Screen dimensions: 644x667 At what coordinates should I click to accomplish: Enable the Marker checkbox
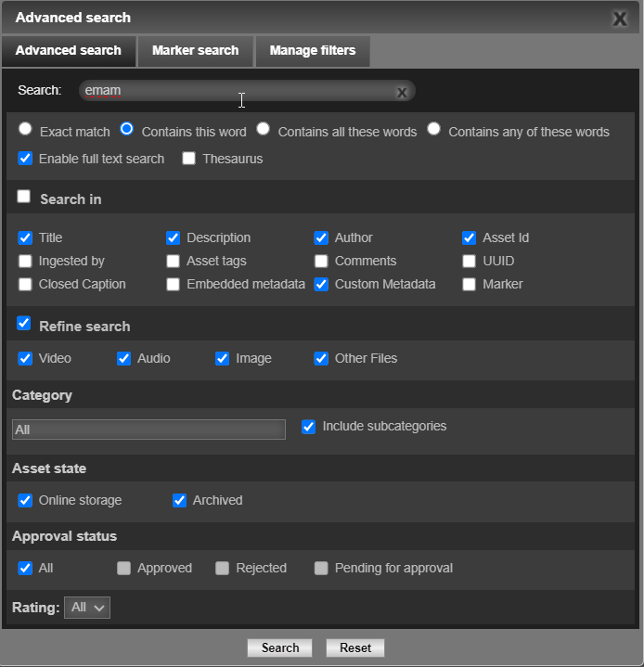click(x=469, y=284)
